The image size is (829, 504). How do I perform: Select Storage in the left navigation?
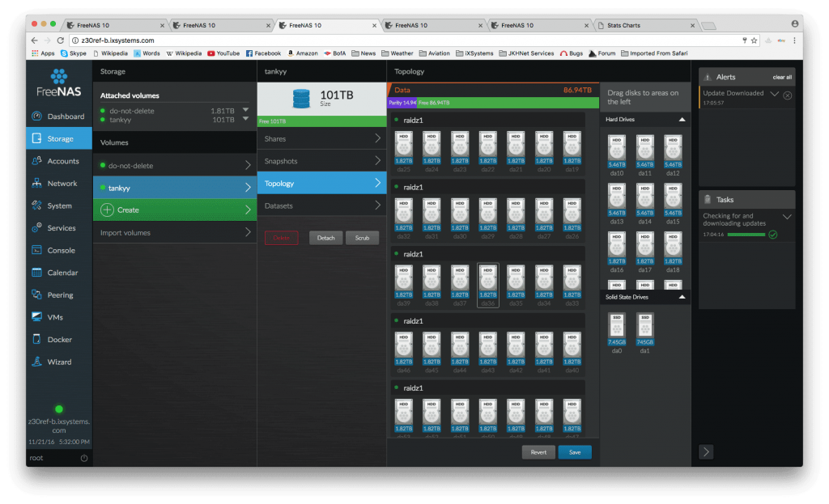(58, 138)
